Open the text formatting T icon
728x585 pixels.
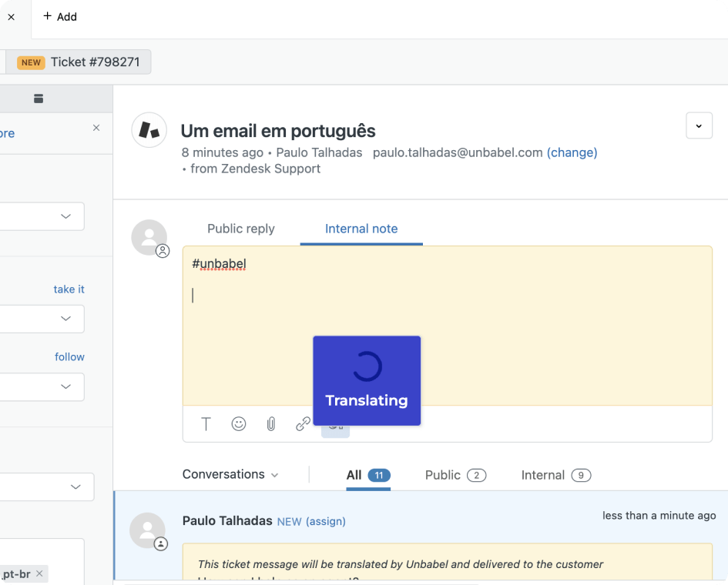point(206,424)
